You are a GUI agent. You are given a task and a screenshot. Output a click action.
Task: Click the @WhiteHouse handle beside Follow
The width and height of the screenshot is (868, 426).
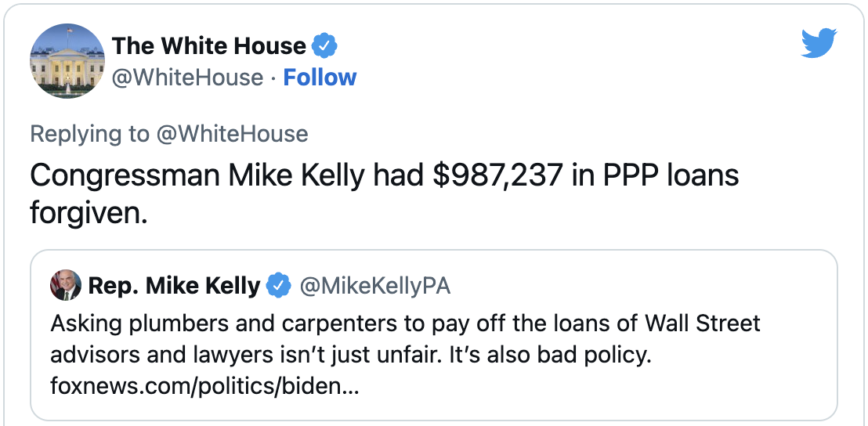[187, 78]
